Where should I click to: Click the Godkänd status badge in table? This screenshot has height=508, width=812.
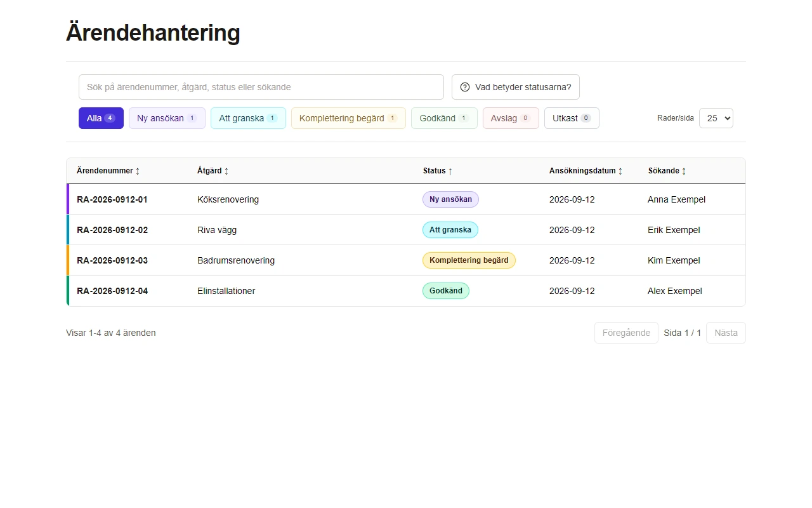(x=446, y=291)
